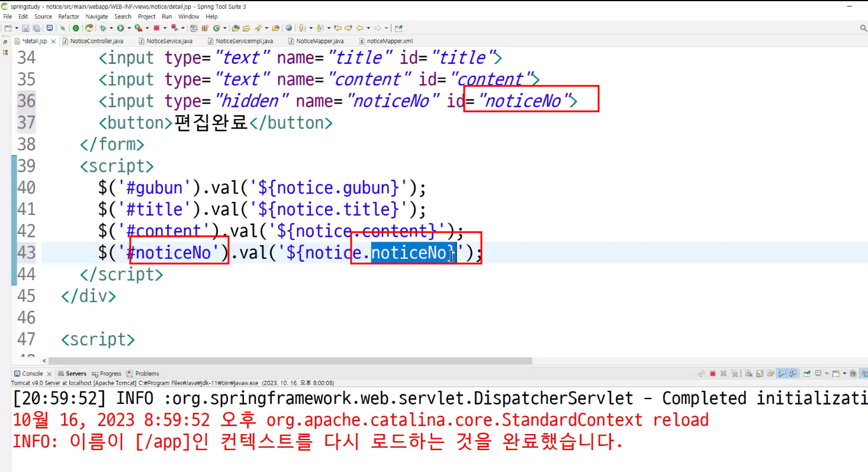Image resolution: width=868 pixels, height=472 pixels.
Task: Open the Next Annotation dropdown arrow
Action: tap(311, 28)
